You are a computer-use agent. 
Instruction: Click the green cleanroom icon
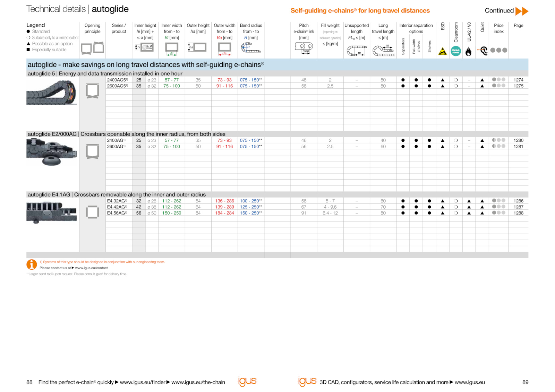456,51
